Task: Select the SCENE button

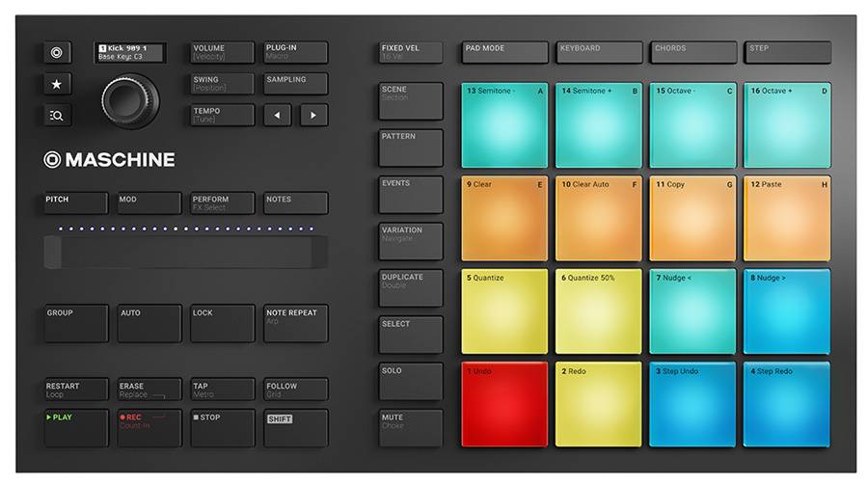Action: 411,101
